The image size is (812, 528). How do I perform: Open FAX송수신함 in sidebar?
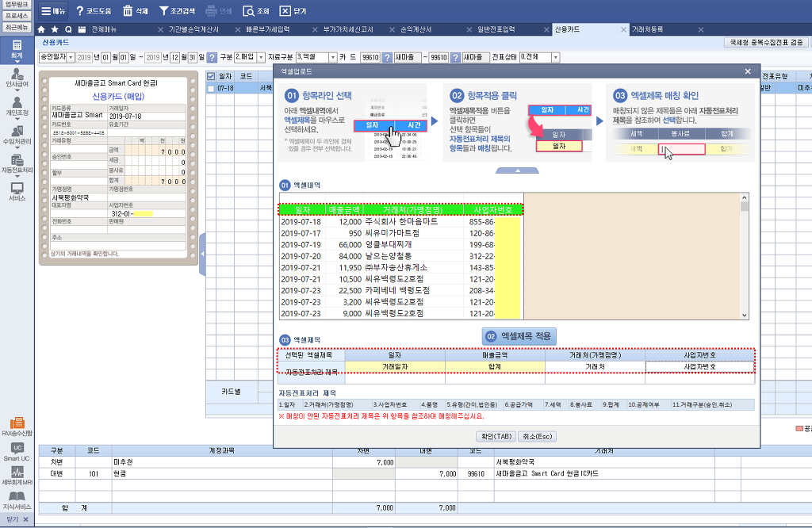(17, 427)
